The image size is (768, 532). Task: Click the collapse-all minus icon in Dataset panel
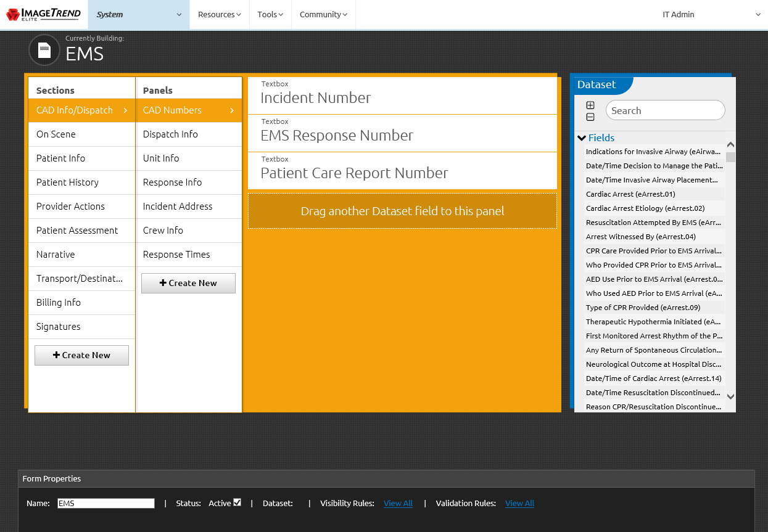pyautogui.click(x=590, y=116)
